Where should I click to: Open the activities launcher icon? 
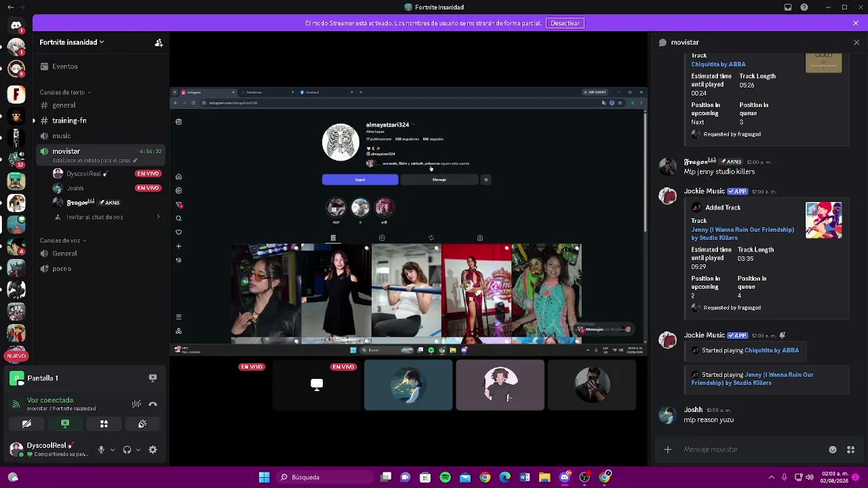(104, 424)
